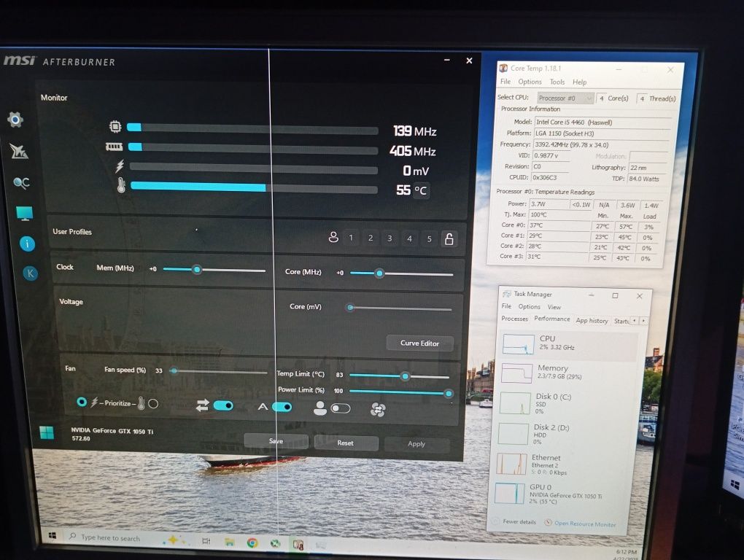Toggle the automatic fan speed switch

point(282,407)
